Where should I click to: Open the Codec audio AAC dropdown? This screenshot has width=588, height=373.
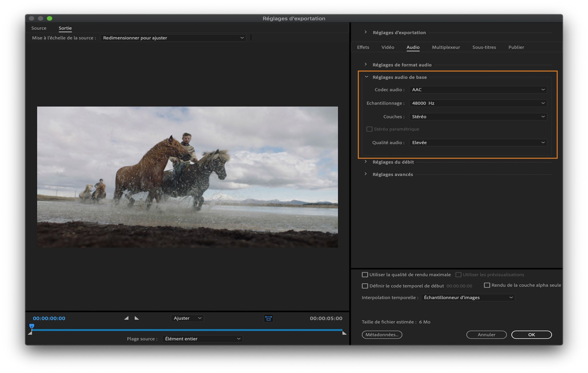click(478, 90)
